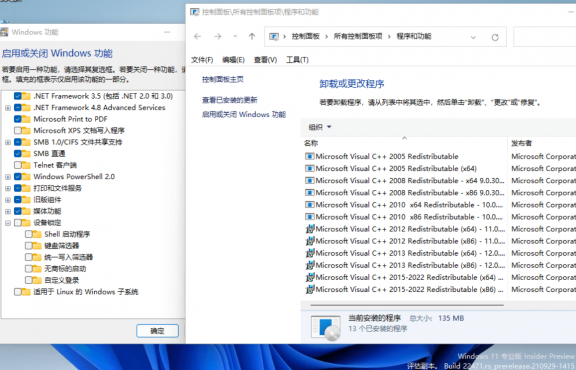
Task: Minimize the Windows 功能 dialog
Action: pyautogui.click(x=167, y=32)
